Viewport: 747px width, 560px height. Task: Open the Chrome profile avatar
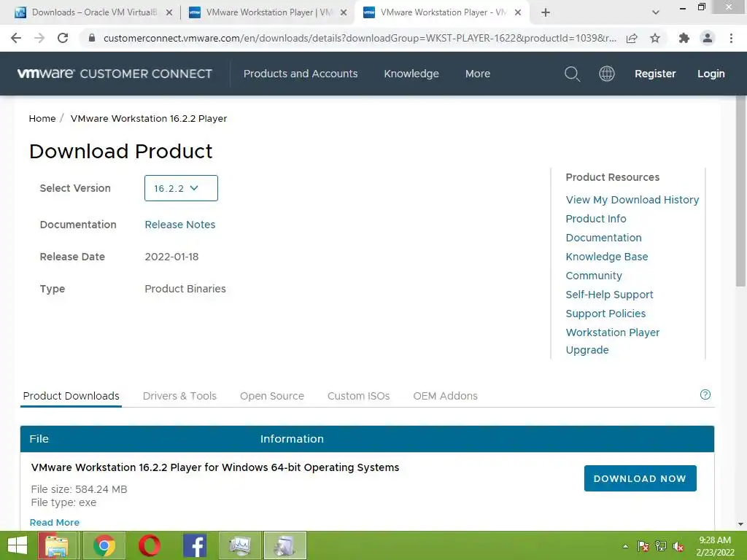tap(708, 38)
